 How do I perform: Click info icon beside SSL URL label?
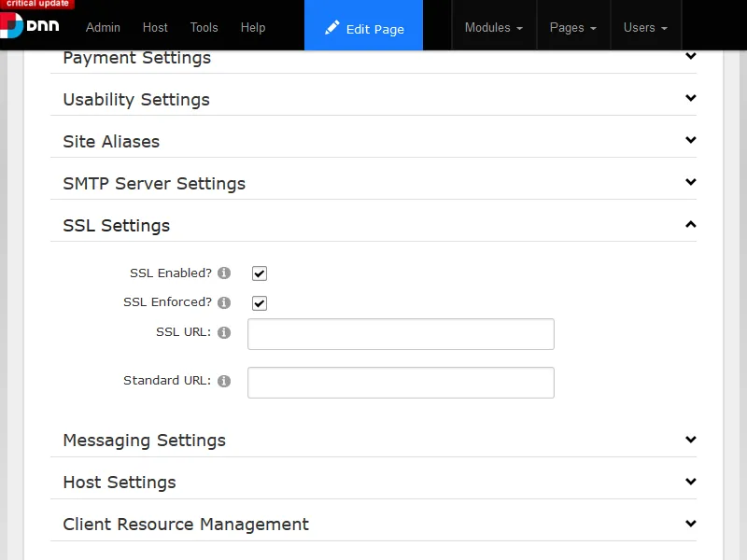224,332
